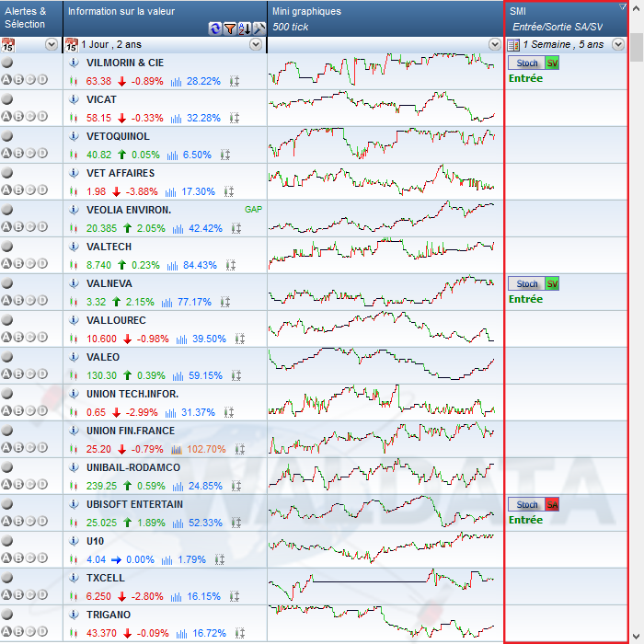Click the SV badge on the VALNEVA row

click(552, 283)
